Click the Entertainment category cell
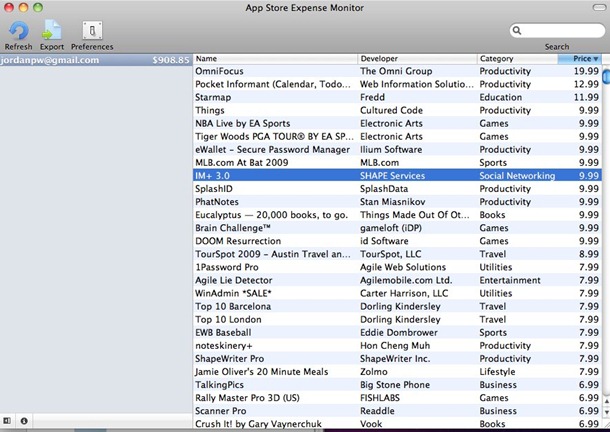Viewport: 610px width, 432px height. click(510, 280)
